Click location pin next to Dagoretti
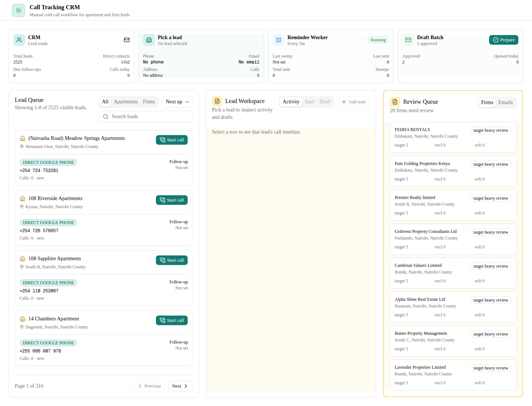The width and height of the screenshot is (532, 406). coord(22,327)
